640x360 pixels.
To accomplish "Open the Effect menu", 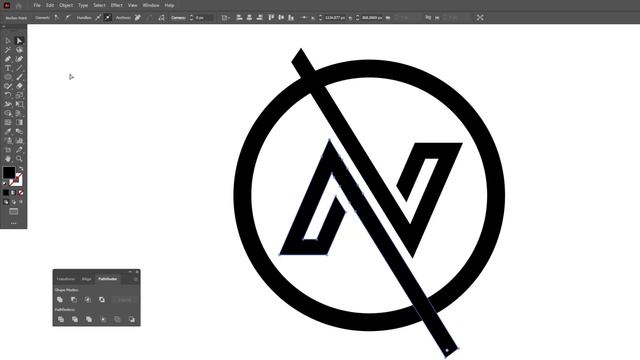I will pyautogui.click(x=116, y=5).
